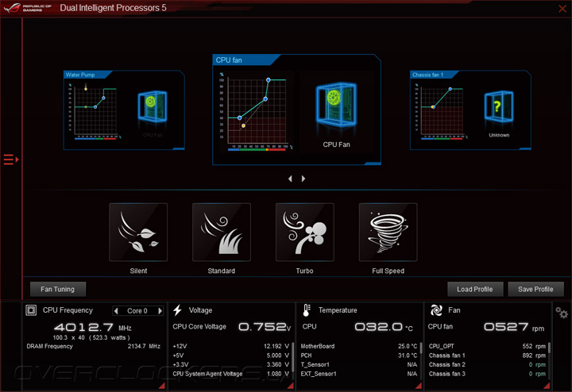The image size is (572, 392).
Task: Click the Core 0 selector field
Action: click(x=137, y=311)
